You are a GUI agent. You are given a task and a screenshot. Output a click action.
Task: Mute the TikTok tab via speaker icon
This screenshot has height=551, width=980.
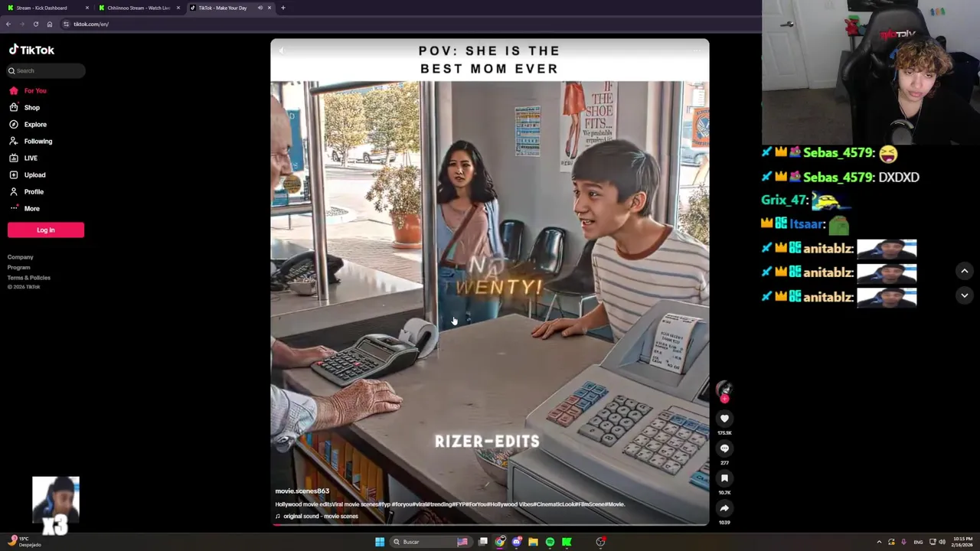coord(260,8)
